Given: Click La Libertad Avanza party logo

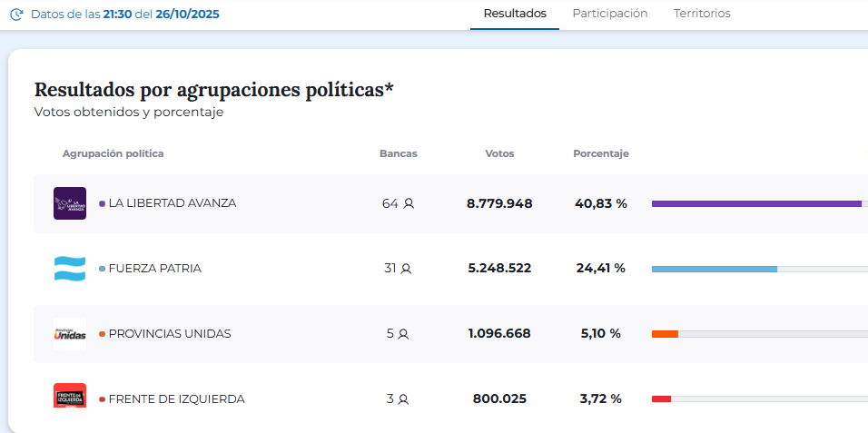Looking at the screenshot, I should [x=70, y=203].
